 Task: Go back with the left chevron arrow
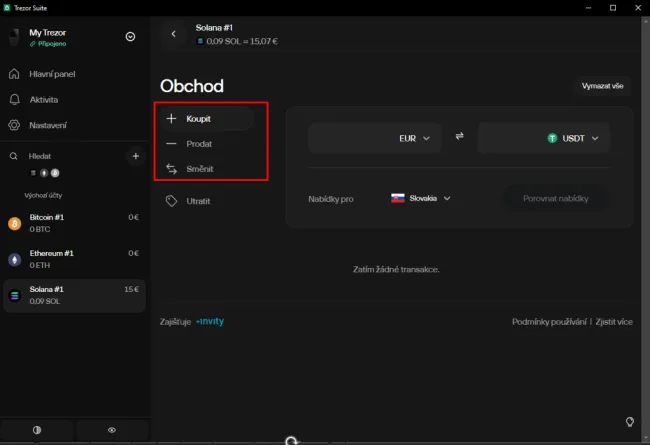click(174, 34)
